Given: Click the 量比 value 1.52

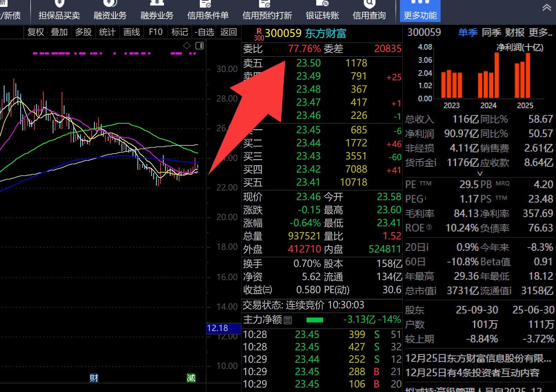Looking at the screenshot, I should point(392,236).
